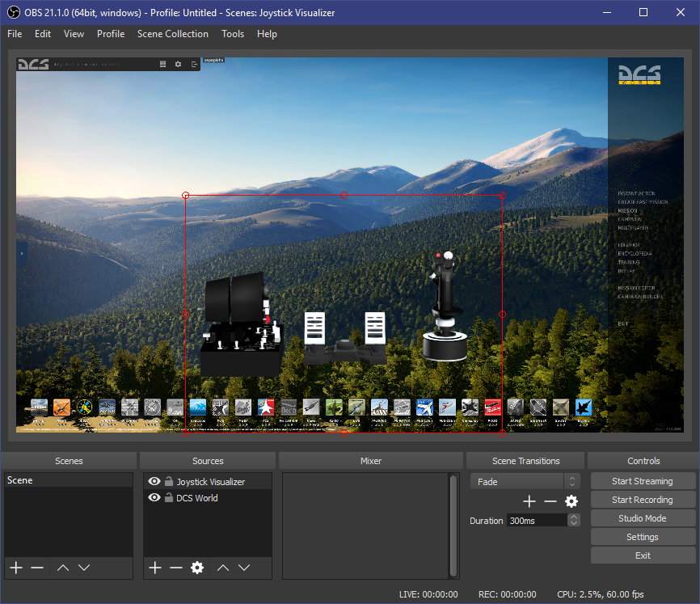Remove the selected source with the minus icon

click(176, 568)
